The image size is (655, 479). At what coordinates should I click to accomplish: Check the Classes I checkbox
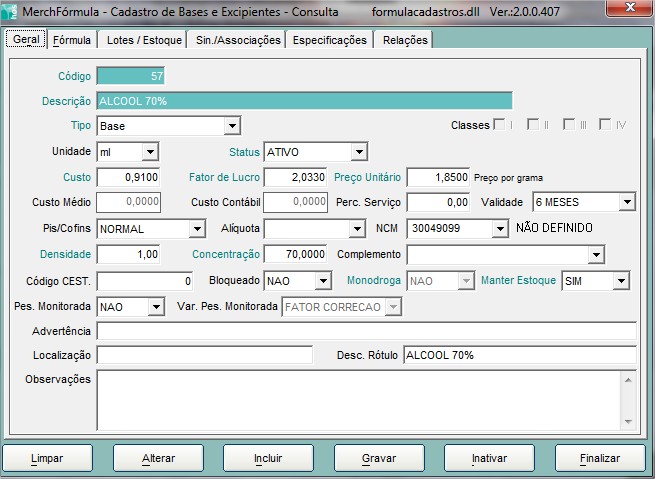pyautogui.click(x=499, y=125)
